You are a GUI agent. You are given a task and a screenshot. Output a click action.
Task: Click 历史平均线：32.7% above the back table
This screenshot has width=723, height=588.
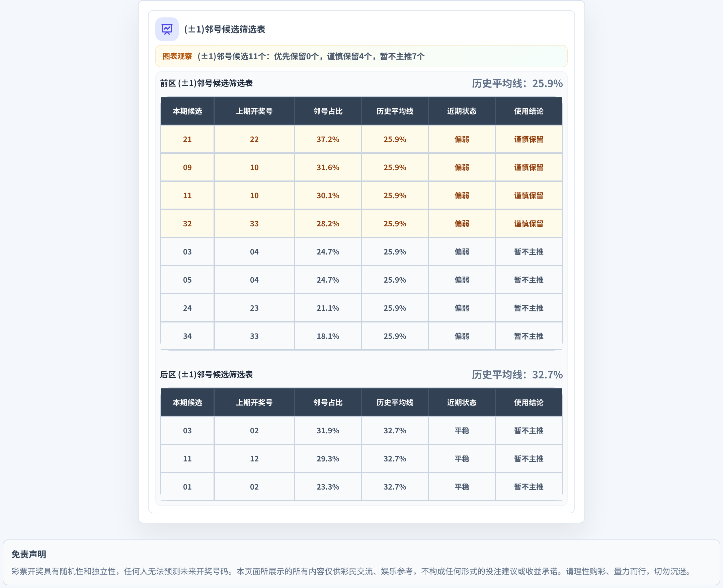pyautogui.click(x=517, y=375)
